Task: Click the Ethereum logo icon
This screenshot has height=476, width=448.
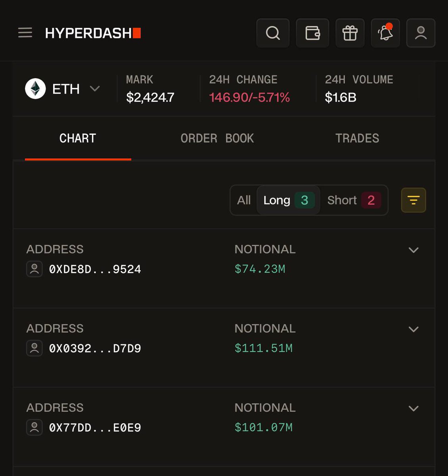Action: tap(36, 88)
